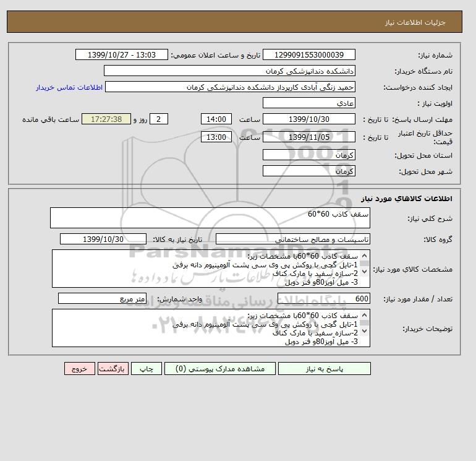This screenshot has height=461, width=476.
Task: Click section title 'اطلاعات کالاهای مورد نیاز'
Action: point(407,199)
